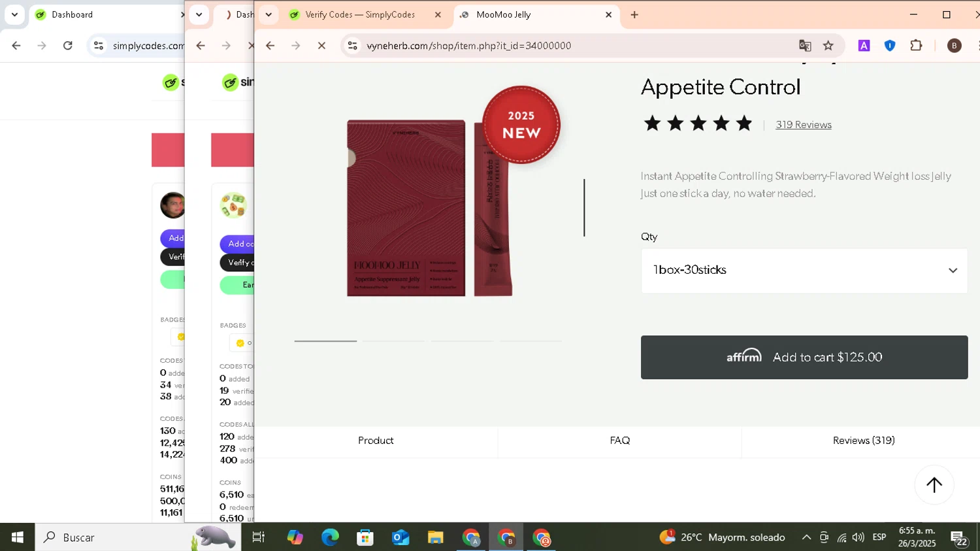Screen dimensions: 980x551
Task: Select third image carousel indicator bar
Action: point(462,341)
